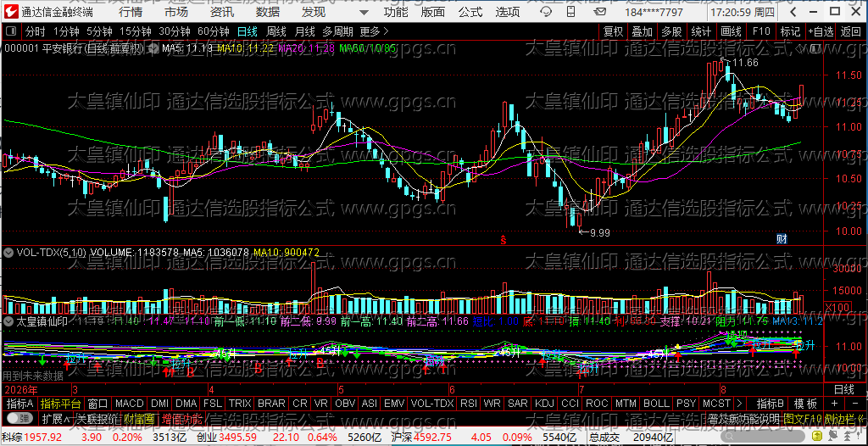
Task: Apply the MACD indicator
Action: [130, 404]
